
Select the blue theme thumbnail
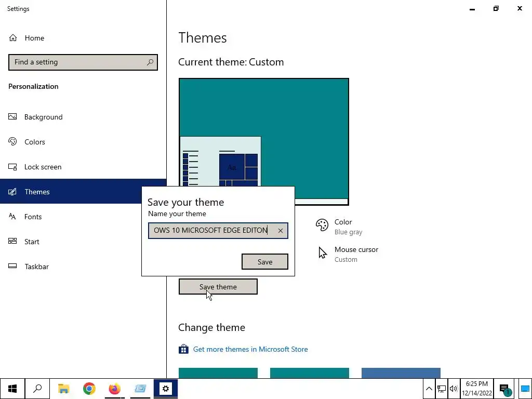[x=401, y=373]
